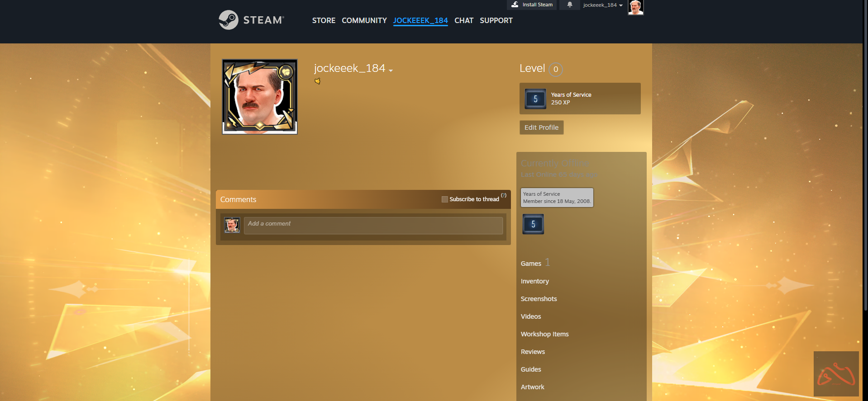
Task: Click the subscribe help question mark icon
Action: point(504,195)
